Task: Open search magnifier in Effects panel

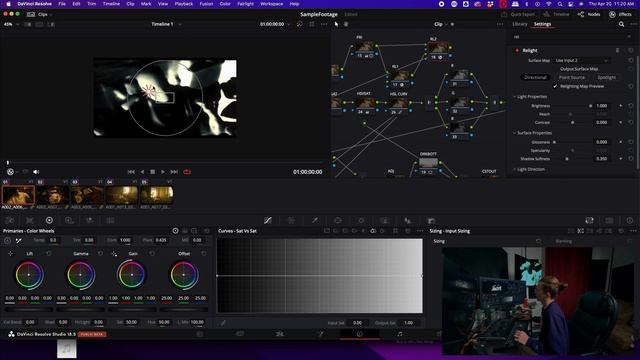Action: point(621,24)
